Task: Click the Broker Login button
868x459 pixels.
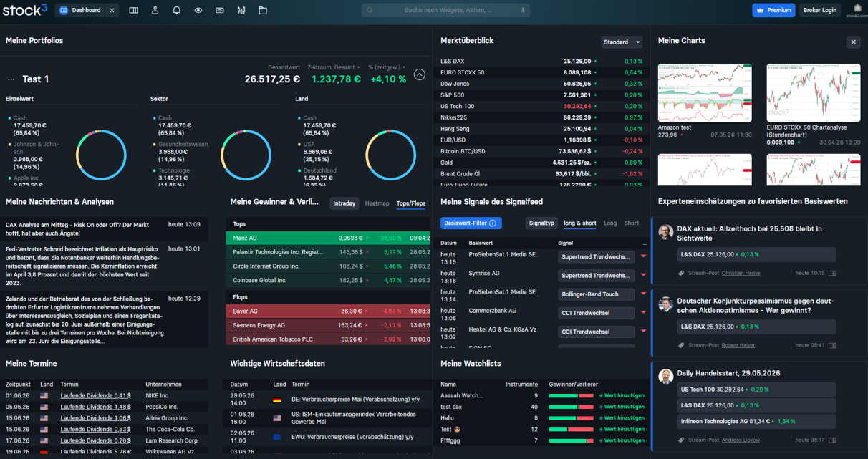Action: tap(820, 11)
